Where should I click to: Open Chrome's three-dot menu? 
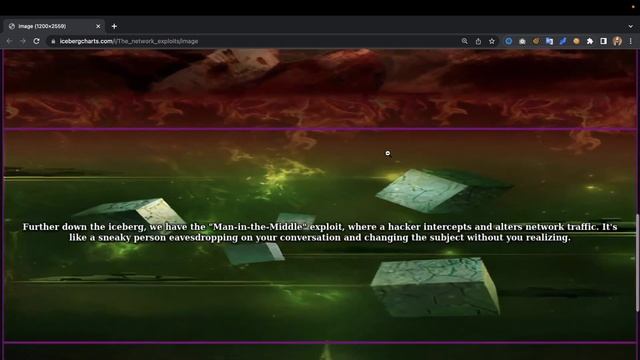click(631, 41)
